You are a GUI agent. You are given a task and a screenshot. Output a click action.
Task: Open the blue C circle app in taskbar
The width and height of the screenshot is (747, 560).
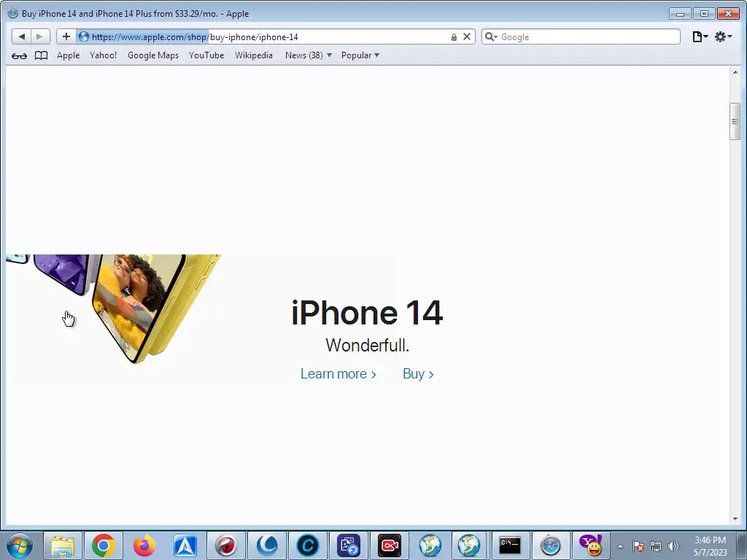coord(308,545)
